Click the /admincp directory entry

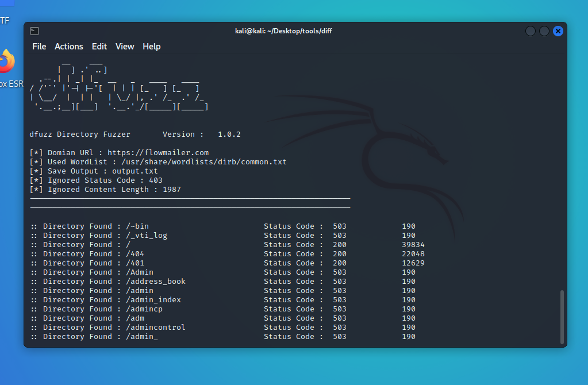coord(144,309)
